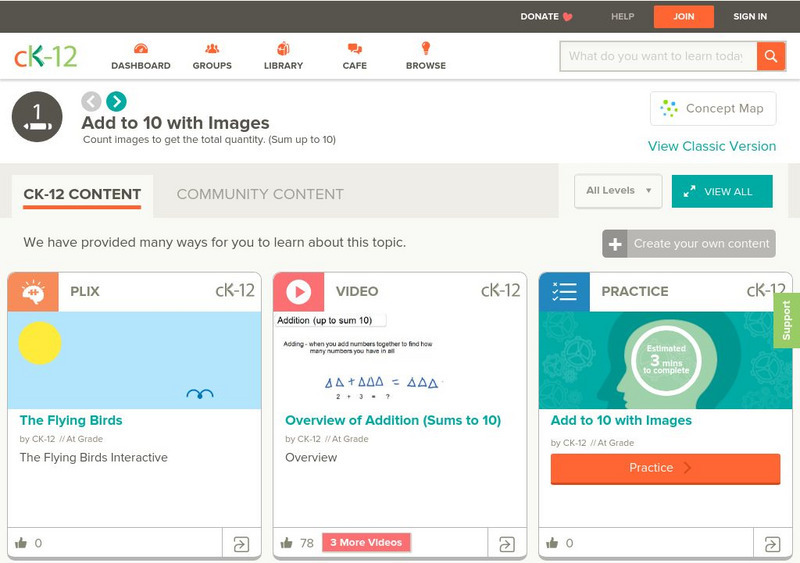800x563 pixels.
Task: Open Overview of Addition (Sums to 10) link
Action: click(x=393, y=421)
